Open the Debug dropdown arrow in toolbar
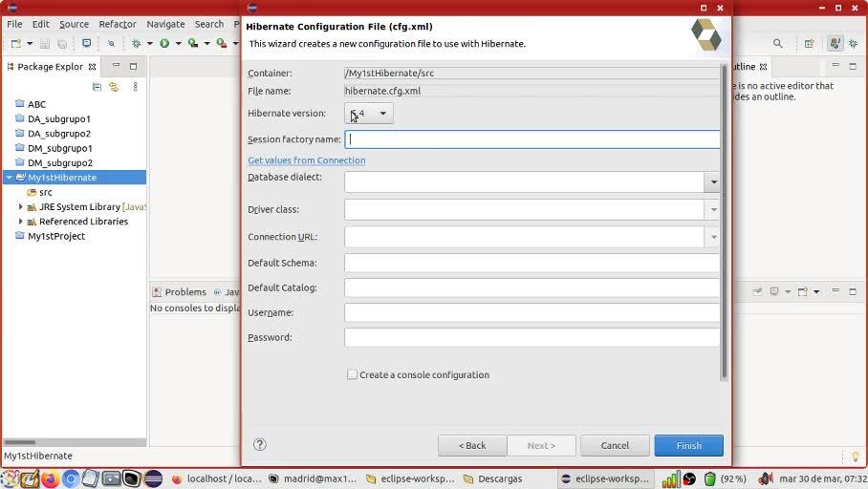Viewport: 868px width, 489px height. coord(149,43)
